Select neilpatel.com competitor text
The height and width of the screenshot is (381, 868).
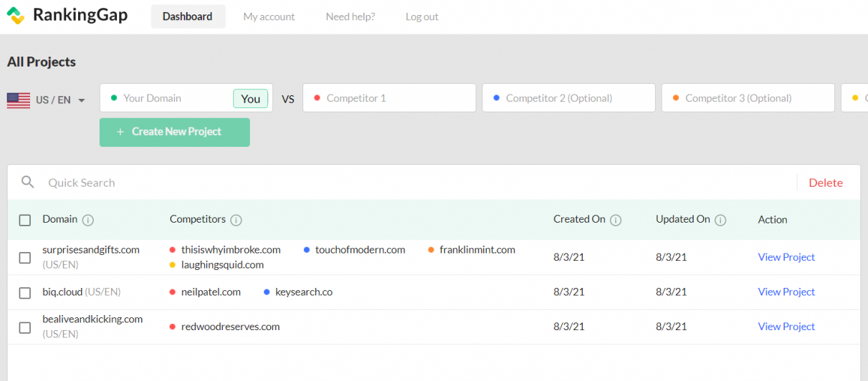[211, 292]
